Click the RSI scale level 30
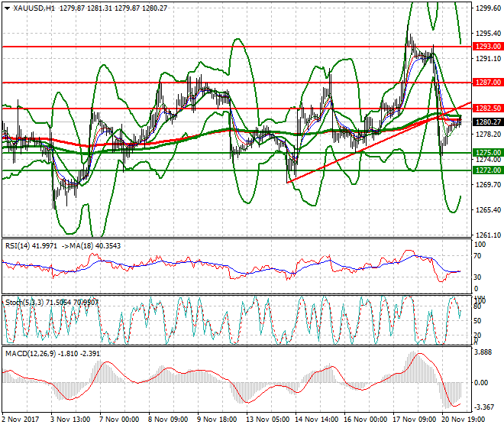Screen dimensions: 504x428 coord(478,277)
